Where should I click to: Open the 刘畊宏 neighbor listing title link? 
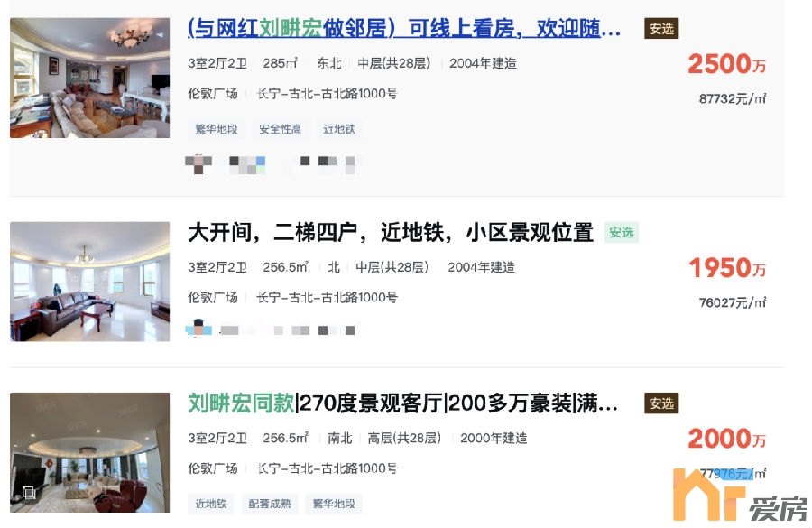[404, 29]
